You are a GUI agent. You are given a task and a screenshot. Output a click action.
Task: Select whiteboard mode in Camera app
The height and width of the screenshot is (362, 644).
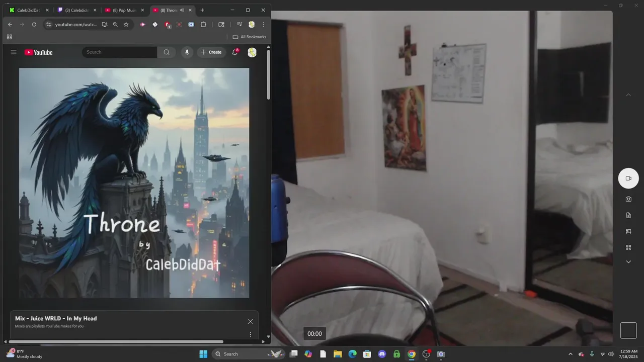coord(628,231)
